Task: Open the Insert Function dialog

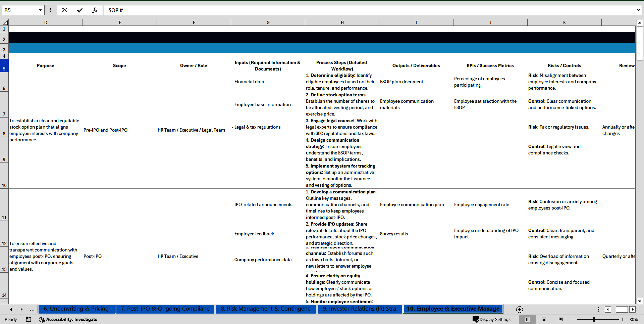Action: tap(95, 10)
